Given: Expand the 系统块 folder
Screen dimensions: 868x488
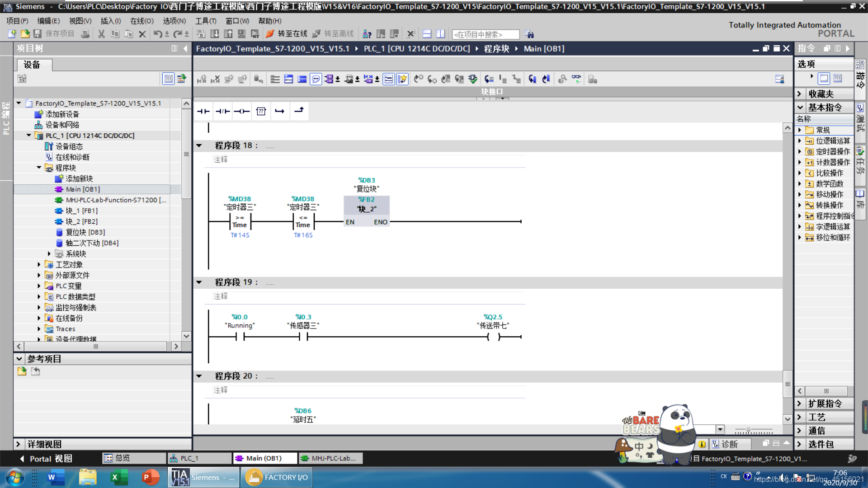Looking at the screenshot, I should 49,254.
